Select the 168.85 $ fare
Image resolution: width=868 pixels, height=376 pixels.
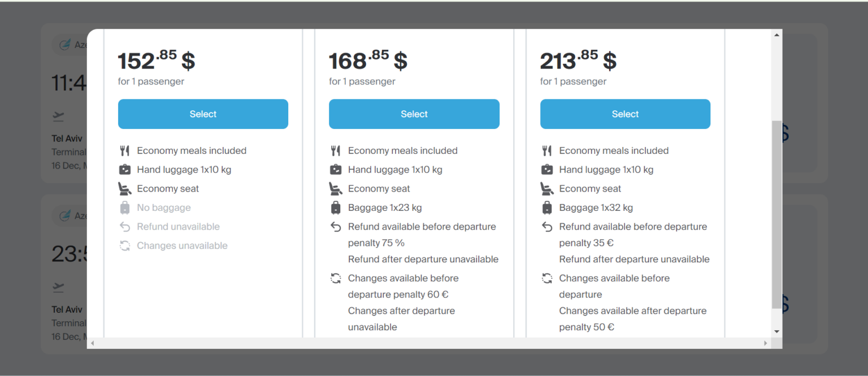(414, 114)
